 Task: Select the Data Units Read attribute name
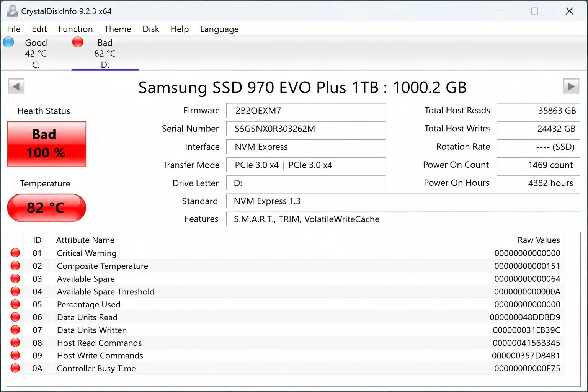87,317
